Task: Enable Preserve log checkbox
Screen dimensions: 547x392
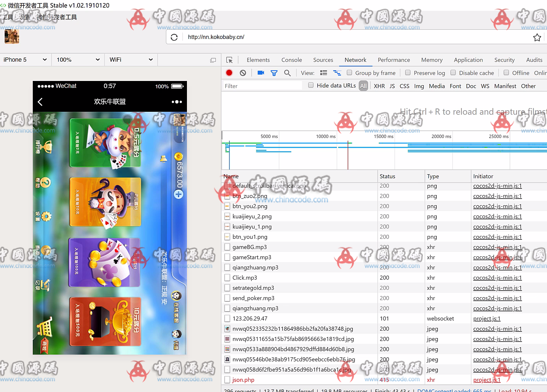Action: tap(408, 72)
